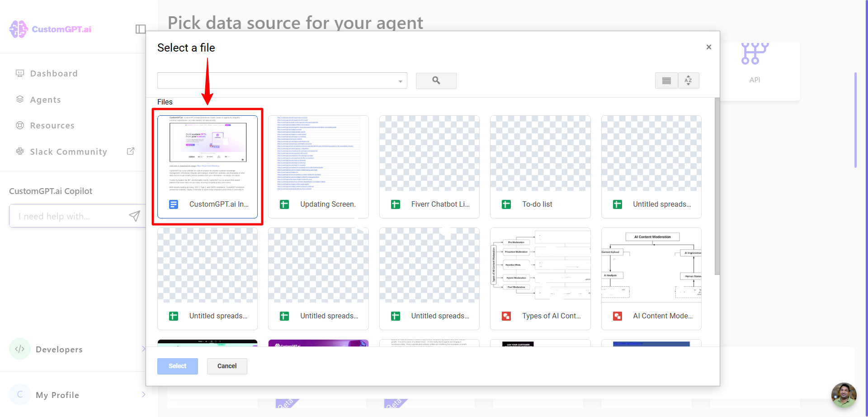This screenshot has width=868, height=417.
Task: Select the Updating Screen spreadsheet
Action: point(318,166)
